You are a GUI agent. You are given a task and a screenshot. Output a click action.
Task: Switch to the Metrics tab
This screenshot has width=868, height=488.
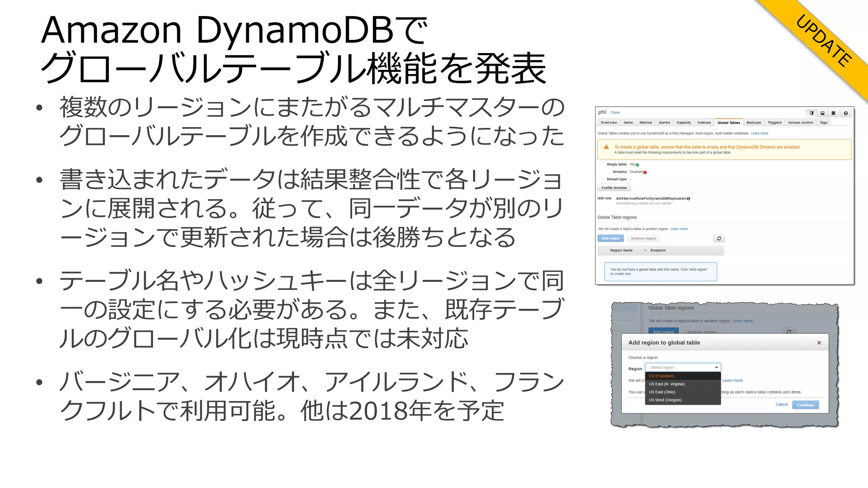[x=645, y=122]
